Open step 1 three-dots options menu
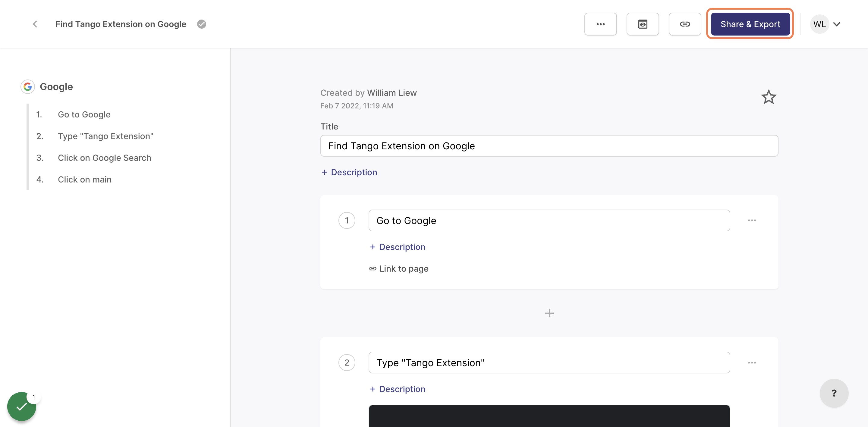Screen dimensions: 868x427 coord(751,220)
